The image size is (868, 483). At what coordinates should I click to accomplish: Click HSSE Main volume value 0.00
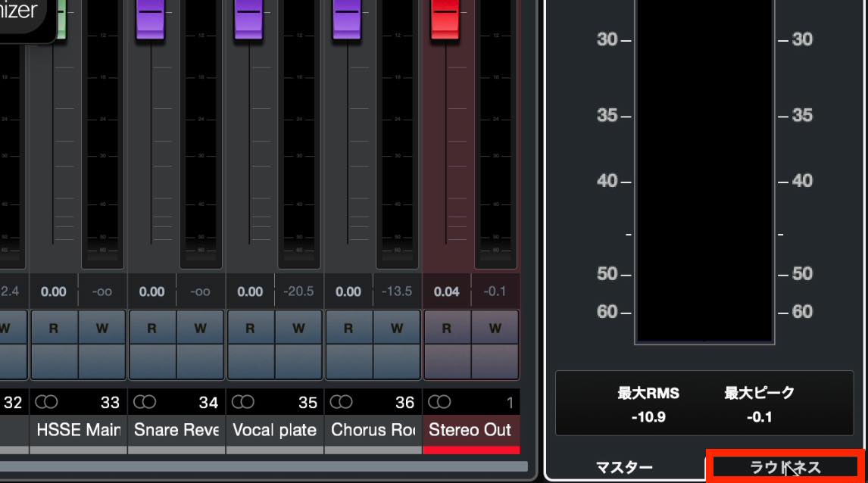coord(54,291)
